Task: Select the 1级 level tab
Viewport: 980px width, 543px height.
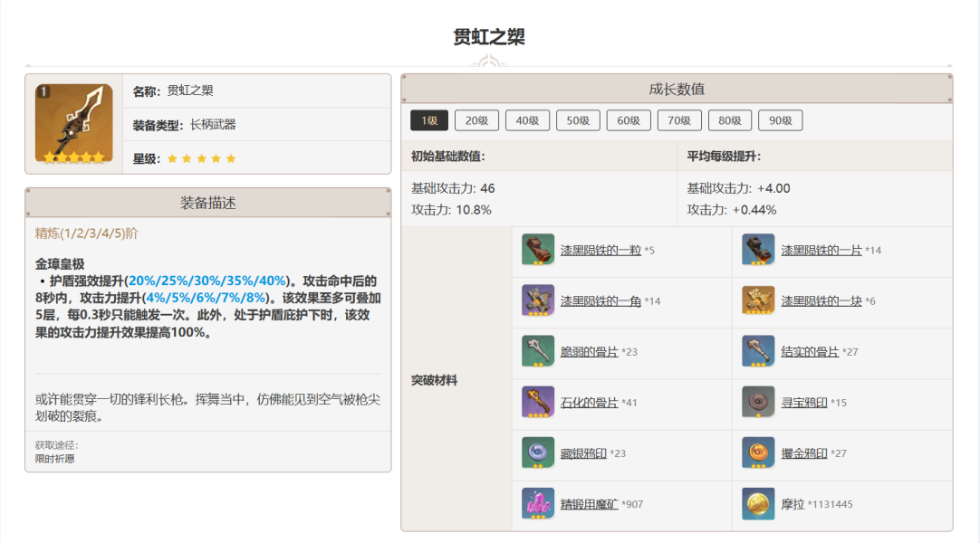Action: [x=428, y=121]
